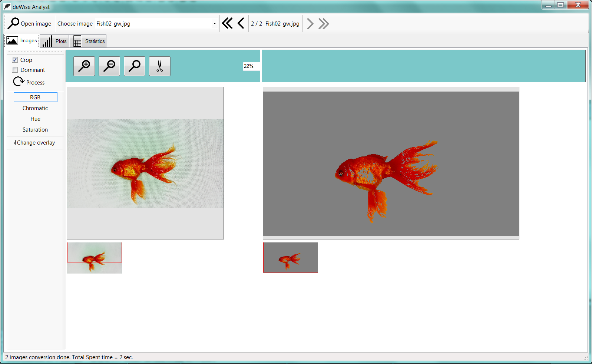Click the Open image magnifier icon
592x364 pixels.
tap(13, 23)
